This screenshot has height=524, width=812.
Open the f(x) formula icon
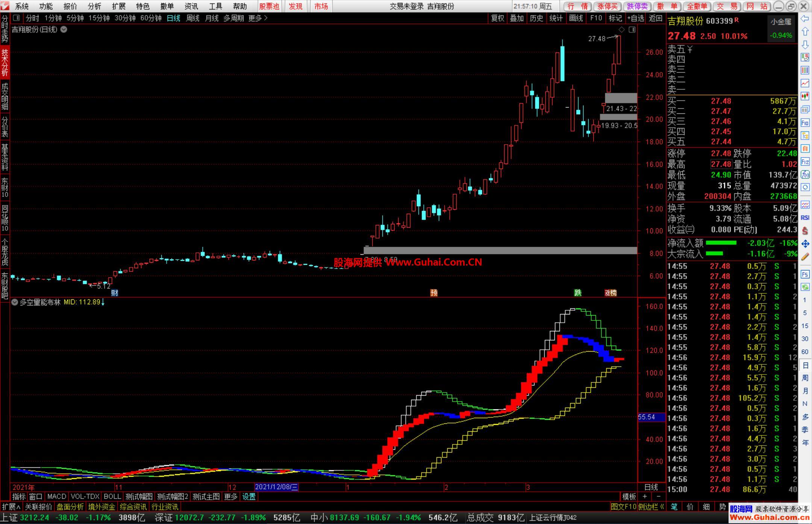click(x=805, y=174)
